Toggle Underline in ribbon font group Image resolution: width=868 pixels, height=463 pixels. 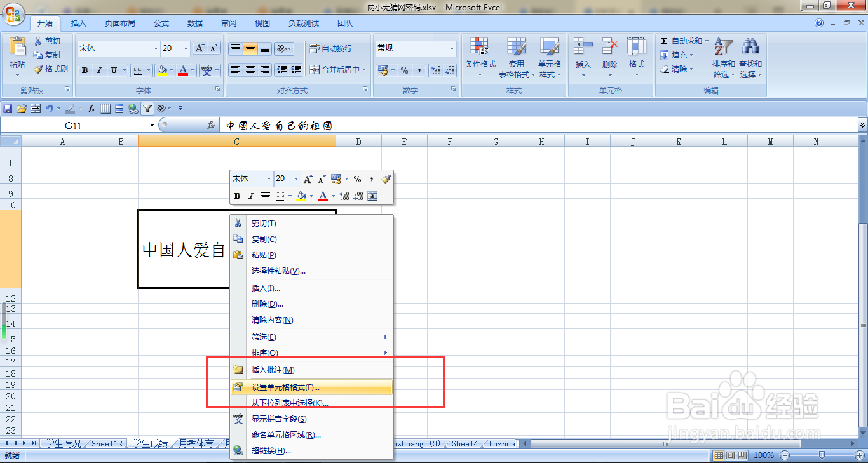[114, 70]
